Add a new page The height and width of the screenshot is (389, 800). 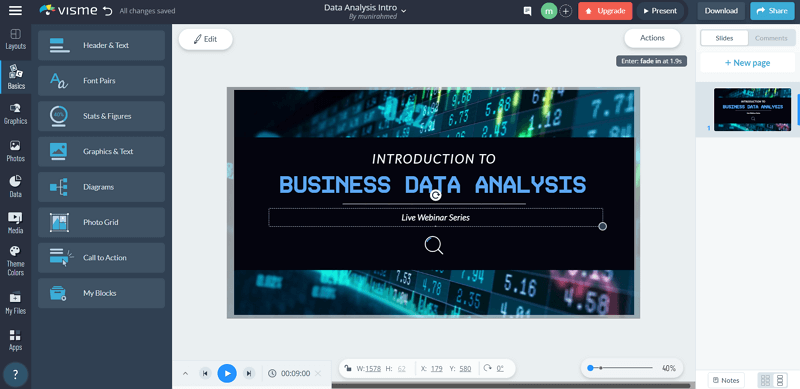(x=747, y=63)
